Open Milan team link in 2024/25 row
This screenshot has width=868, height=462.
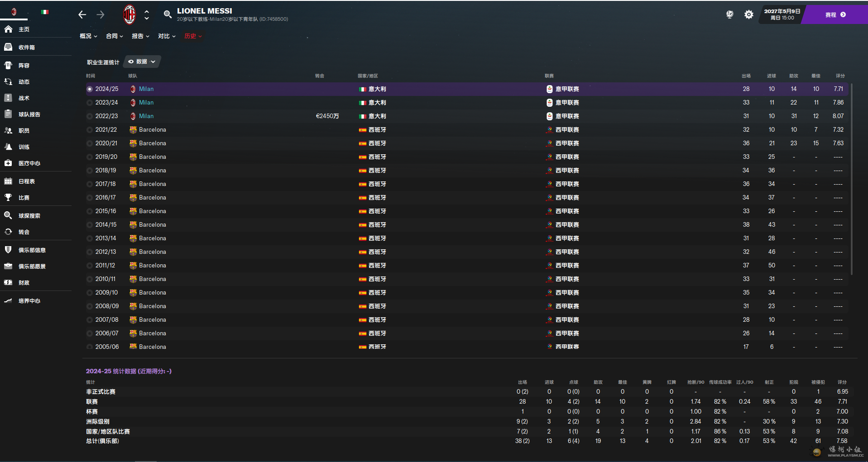(146, 89)
